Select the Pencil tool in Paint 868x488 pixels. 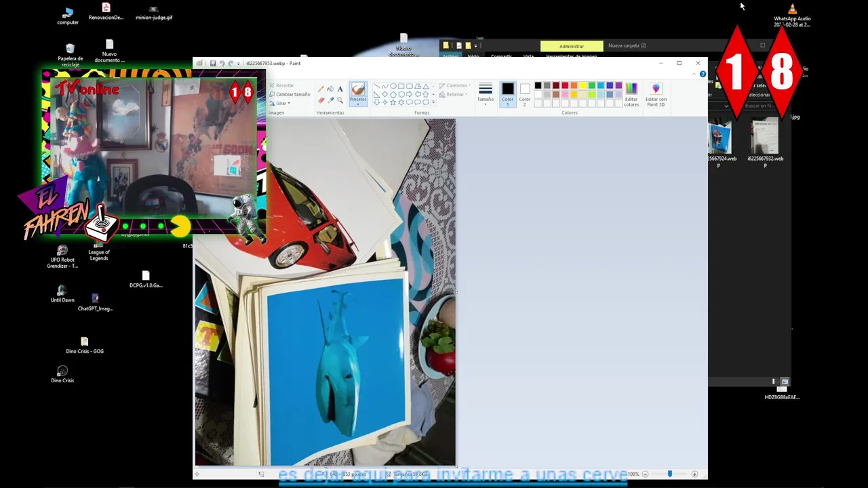pos(321,89)
